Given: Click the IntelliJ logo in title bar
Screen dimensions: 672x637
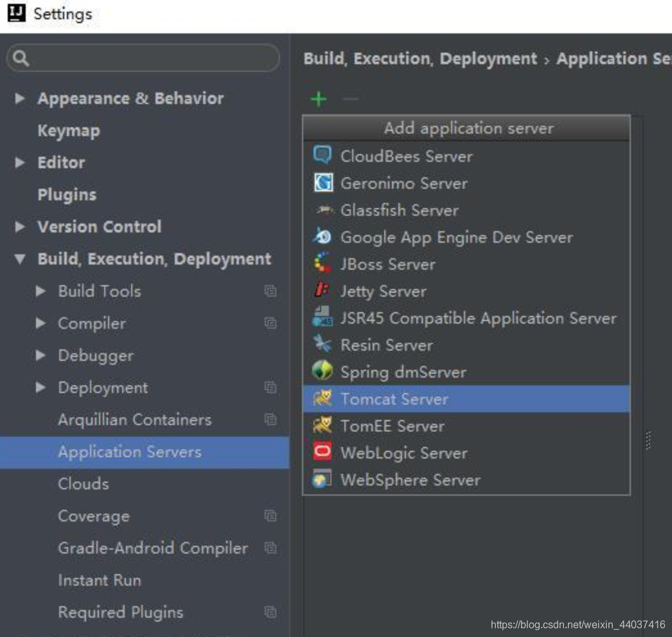Looking at the screenshot, I should click(x=16, y=13).
